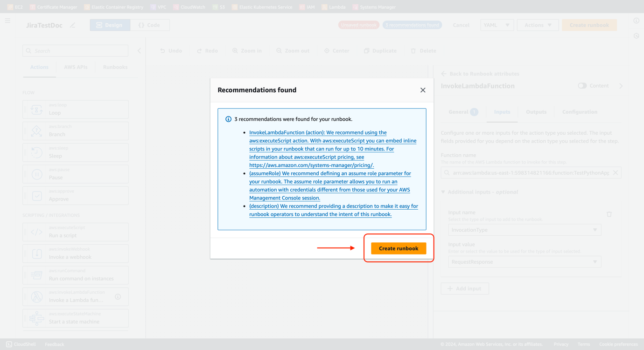Image resolution: width=644 pixels, height=350 pixels.
Task: Click Redo in the canvas toolbar
Action: click(x=207, y=51)
